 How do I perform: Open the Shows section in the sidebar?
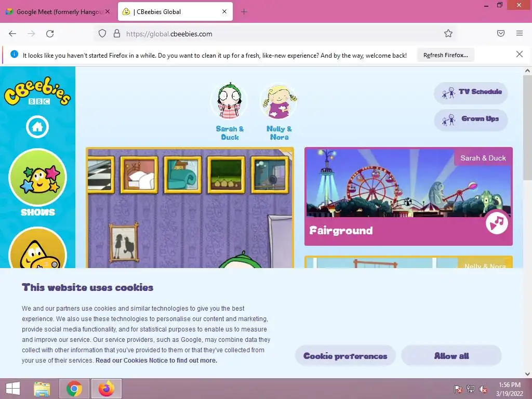click(x=37, y=183)
